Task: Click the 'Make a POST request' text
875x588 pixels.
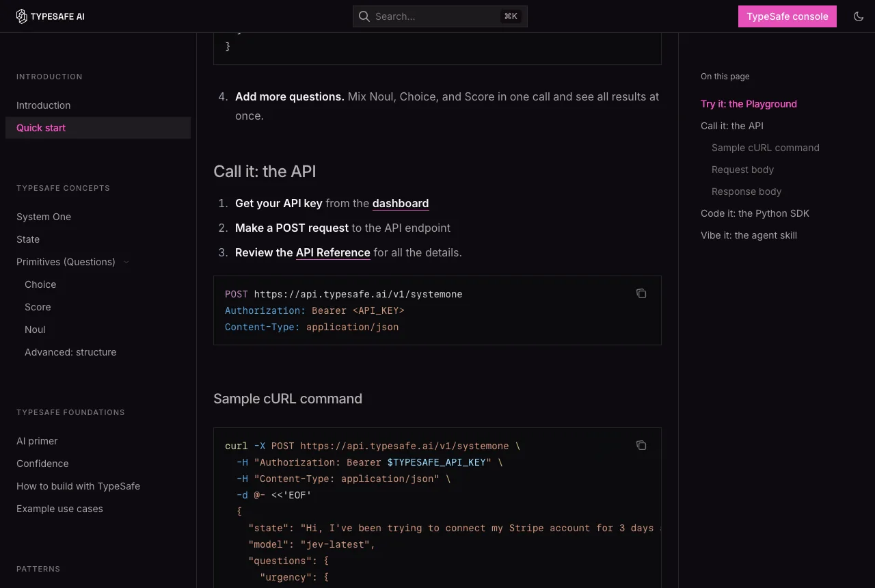Action: [x=292, y=228]
